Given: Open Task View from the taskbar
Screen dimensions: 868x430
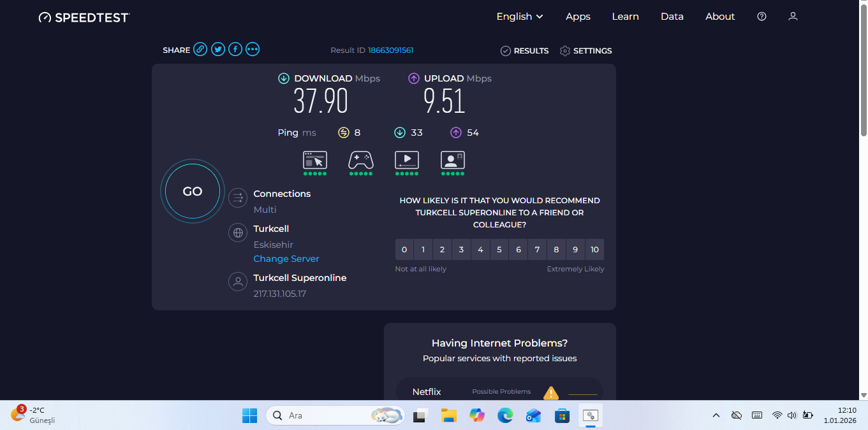Looking at the screenshot, I should [420, 415].
